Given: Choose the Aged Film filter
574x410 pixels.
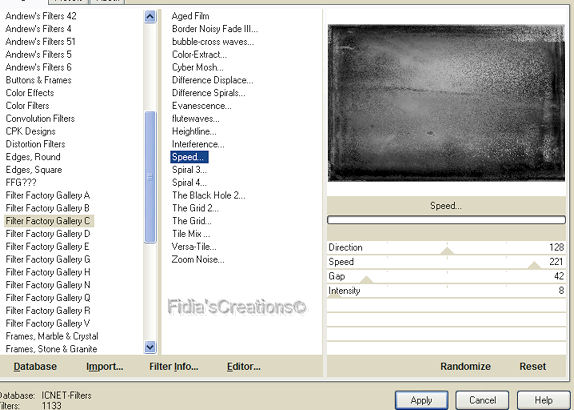Looking at the screenshot, I should pos(190,16).
